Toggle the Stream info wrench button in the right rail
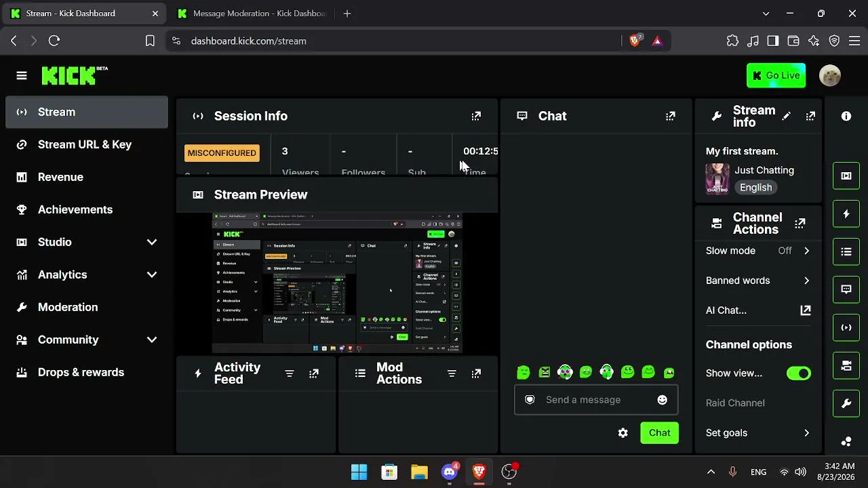The width and height of the screenshot is (868, 488). point(846,403)
